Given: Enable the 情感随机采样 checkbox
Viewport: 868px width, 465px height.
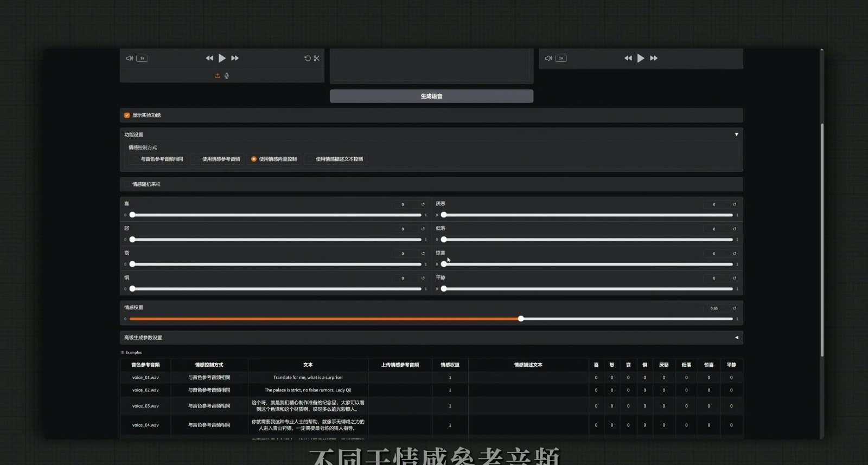Looking at the screenshot, I should [127, 184].
